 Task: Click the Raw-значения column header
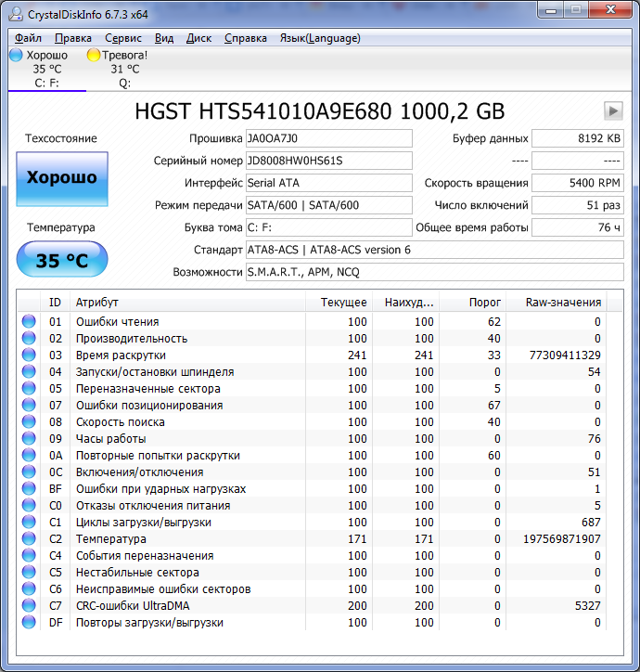click(x=563, y=303)
